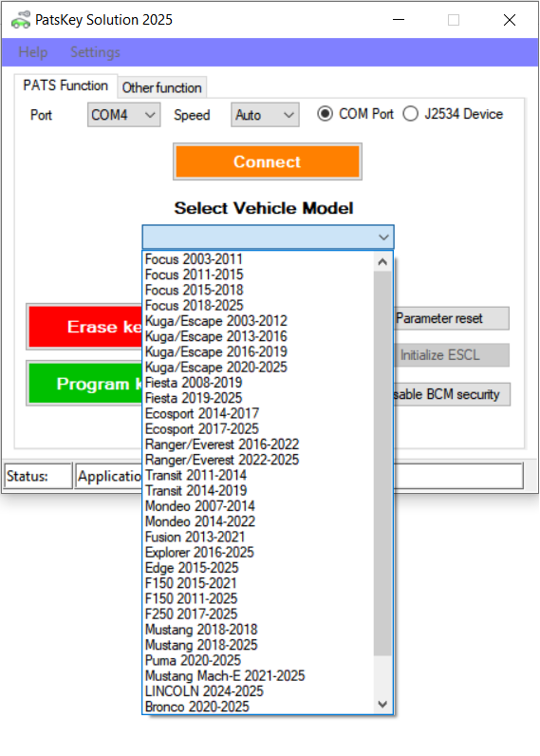
Task: Close the PatsKey Solution window
Action: (x=510, y=20)
